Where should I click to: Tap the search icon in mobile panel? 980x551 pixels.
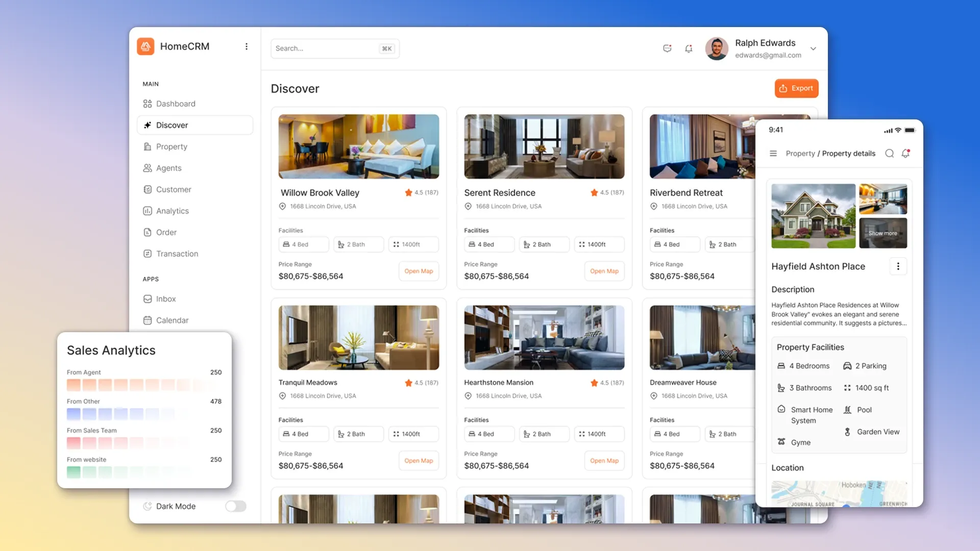889,154
